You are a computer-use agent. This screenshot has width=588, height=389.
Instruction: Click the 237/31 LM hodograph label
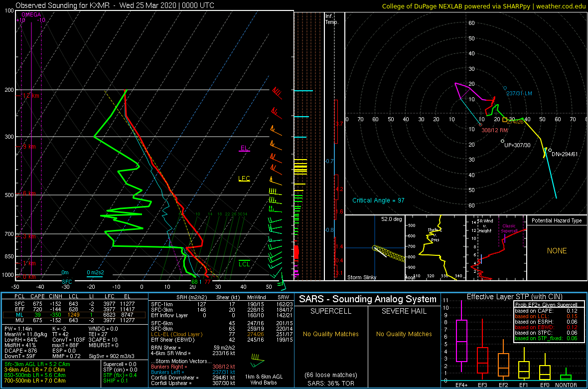(519, 93)
